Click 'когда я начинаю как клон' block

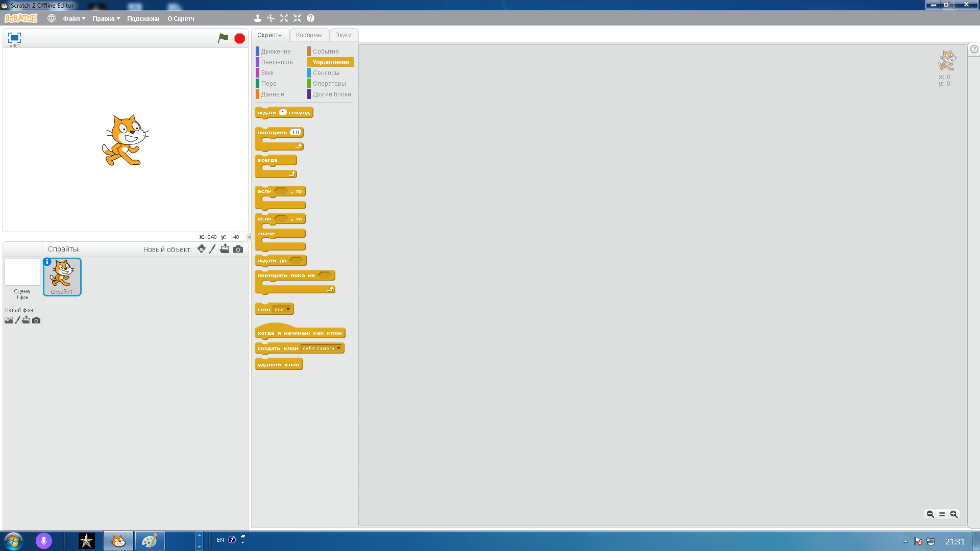(300, 332)
